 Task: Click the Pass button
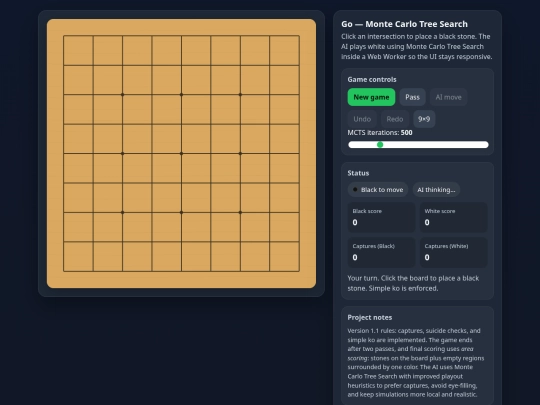tap(412, 97)
